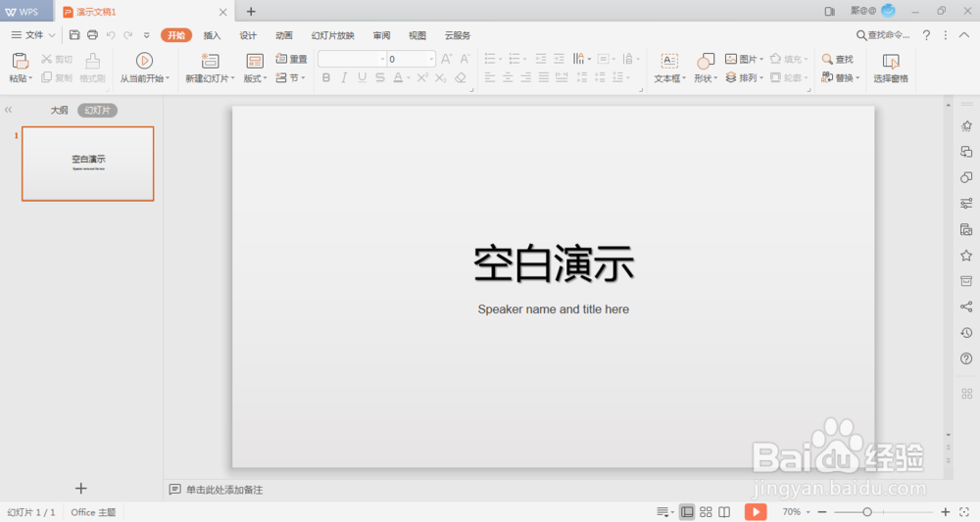Start slideshow with 从当前开始 play icon
Viewport: 980px width, 522px height.
[144, 61]
